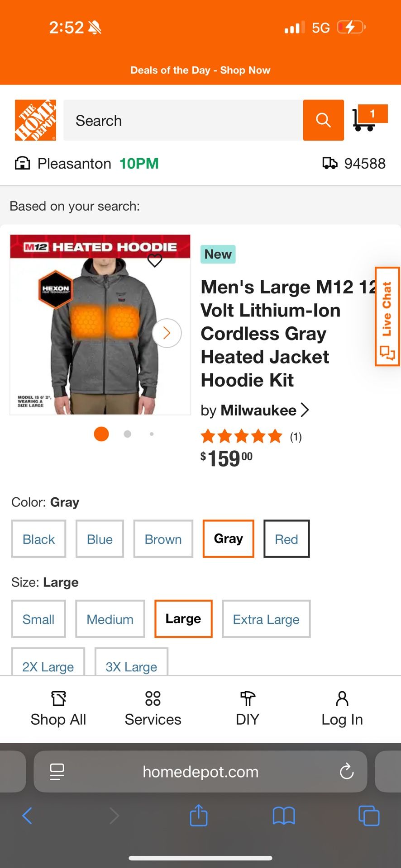Tap the Home Depot logo
This screenshot has width=401, height=868.
click(35, 120)
